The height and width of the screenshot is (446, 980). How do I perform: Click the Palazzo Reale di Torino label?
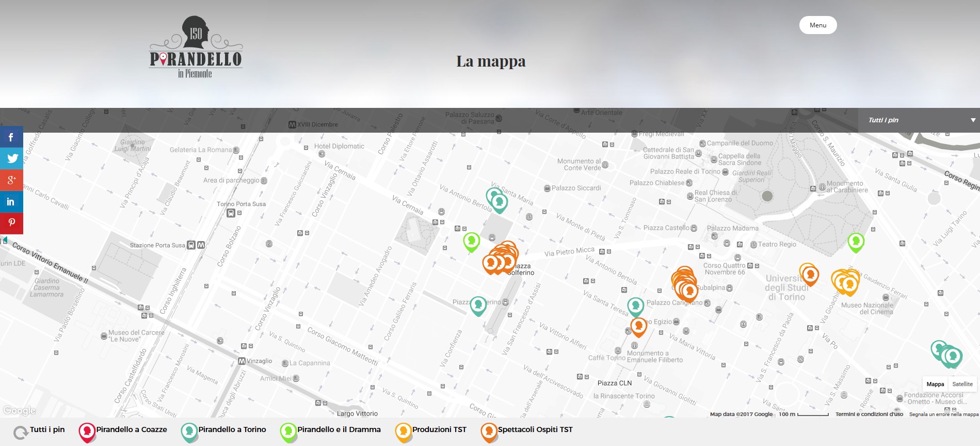point(685,171)
